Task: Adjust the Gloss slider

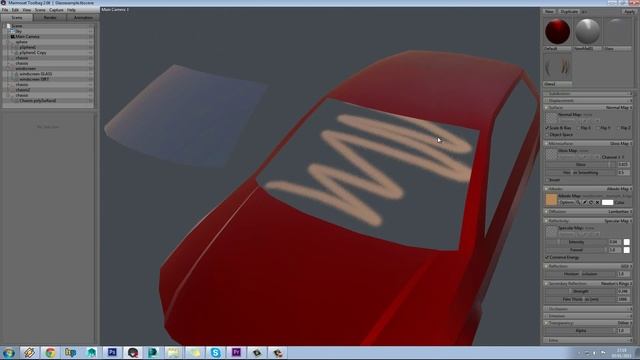Action: click(x=581, y=164)
